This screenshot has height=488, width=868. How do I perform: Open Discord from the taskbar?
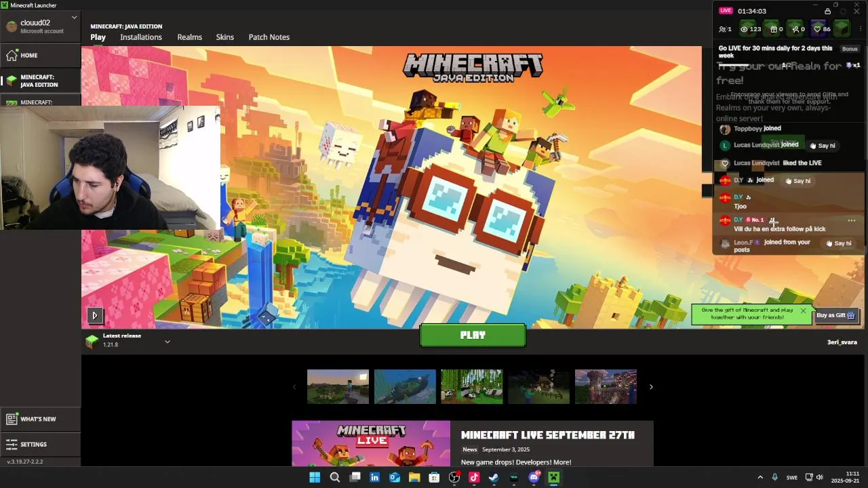(x=534, y=478)
